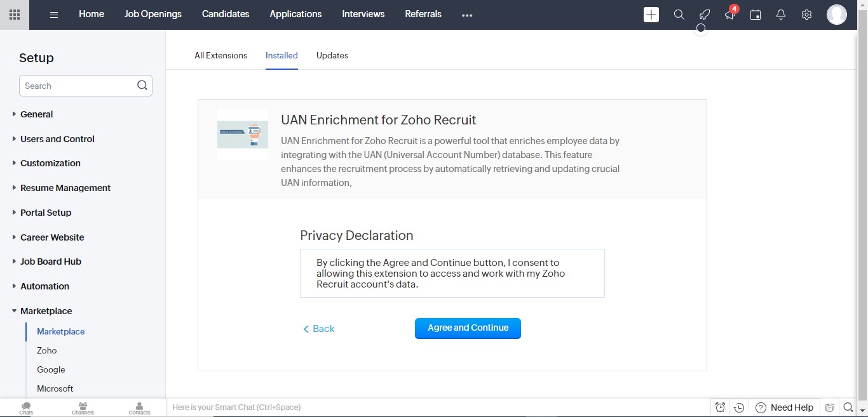Click the Setup search input field
868x417 pixels.
tap(86, 86)
